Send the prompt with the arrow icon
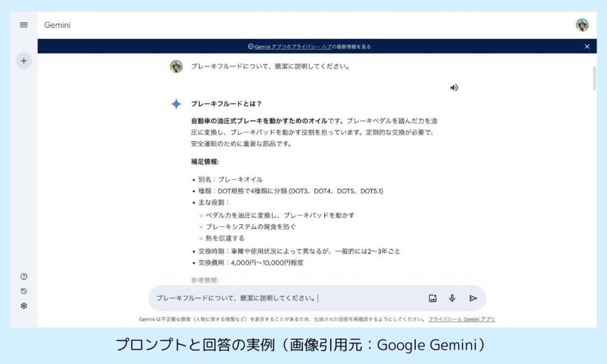This screenshot has width=607, height=364. point(473,298)
